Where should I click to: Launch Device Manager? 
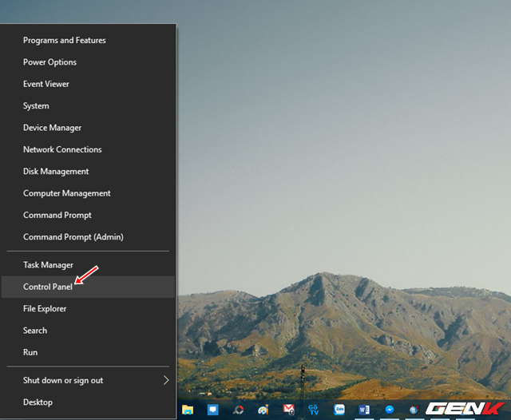tap(52, 128)
